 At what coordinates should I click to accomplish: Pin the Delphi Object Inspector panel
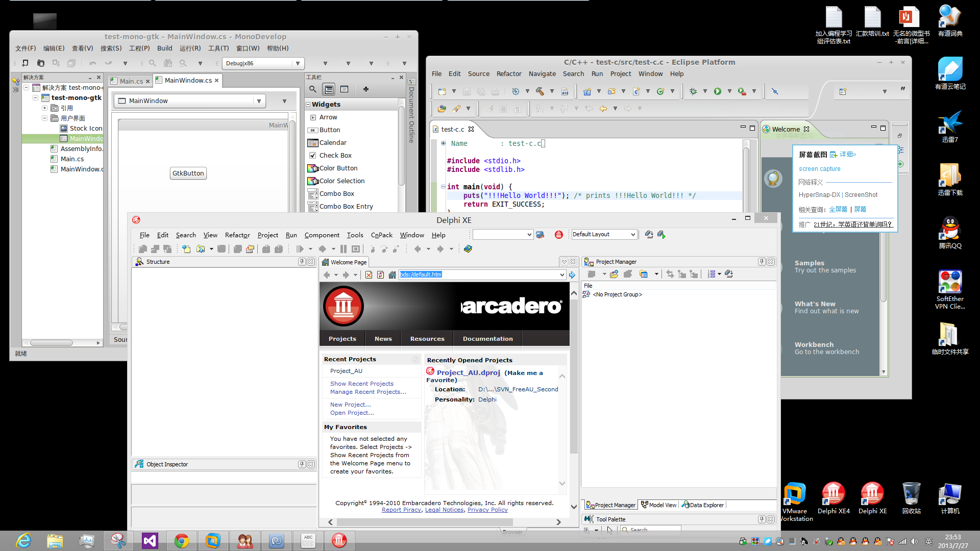(302, 464)
